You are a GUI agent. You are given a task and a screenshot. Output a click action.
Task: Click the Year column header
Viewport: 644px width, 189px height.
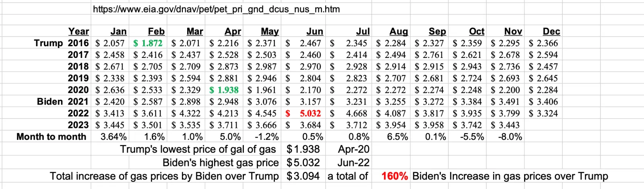[78, 31]
